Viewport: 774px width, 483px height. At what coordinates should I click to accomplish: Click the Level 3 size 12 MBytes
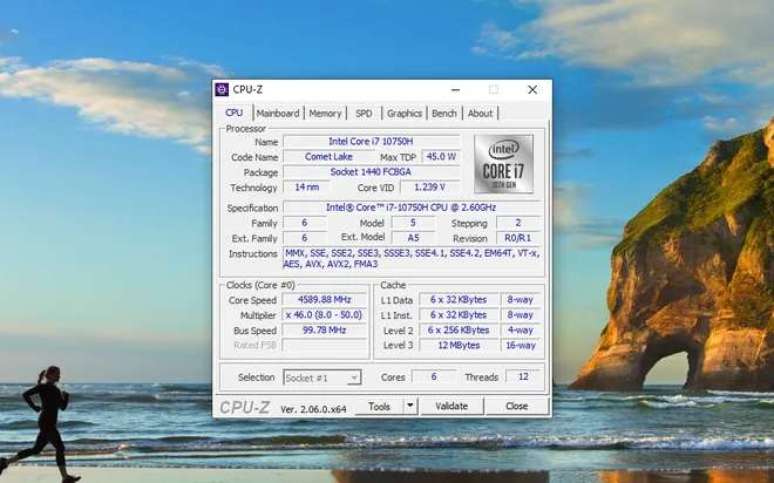tap(459, 345)
